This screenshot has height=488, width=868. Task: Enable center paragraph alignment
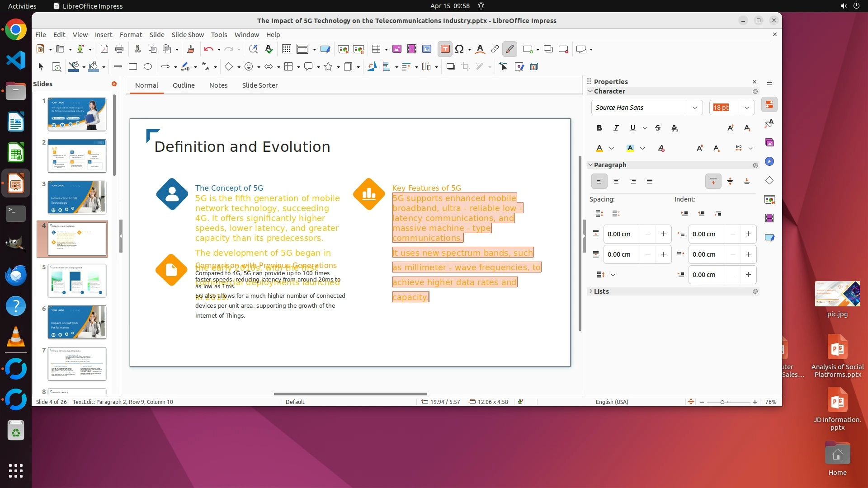click(616, 181)
